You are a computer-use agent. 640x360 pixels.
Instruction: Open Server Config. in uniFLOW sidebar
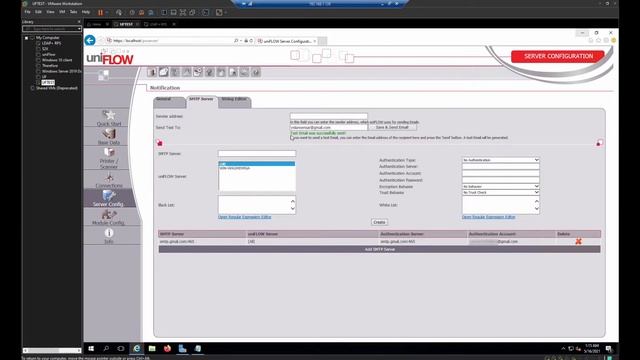[109, 198]
